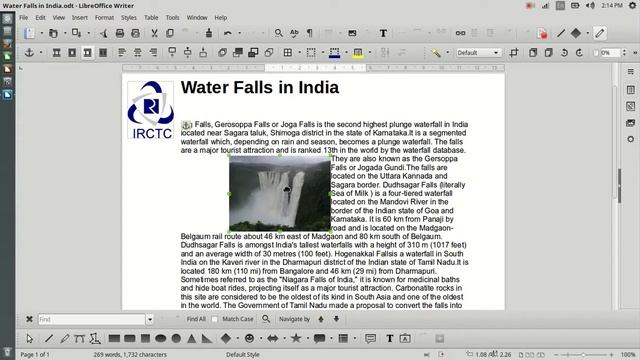Image resolution: width=640 pixels, height=360 pixels.
Task: Select the Star shape drawing tool
Action: (296, 338)
